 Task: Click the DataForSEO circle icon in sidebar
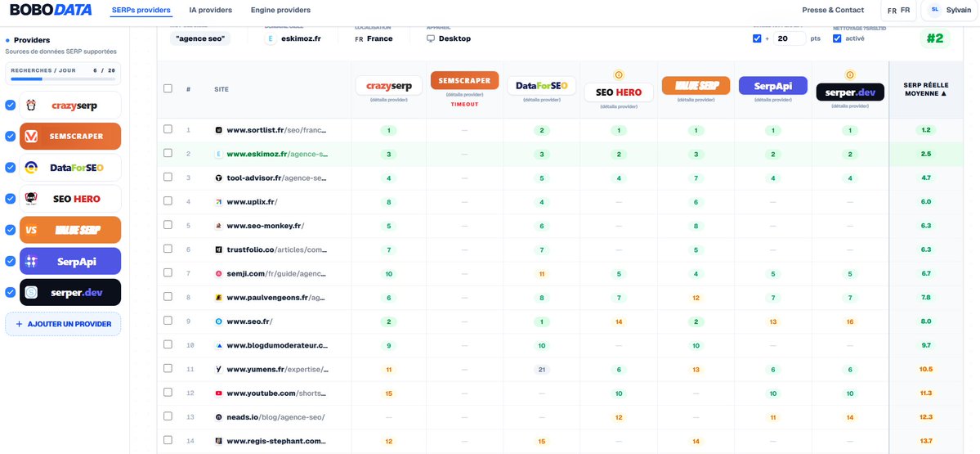click(31, 168)
